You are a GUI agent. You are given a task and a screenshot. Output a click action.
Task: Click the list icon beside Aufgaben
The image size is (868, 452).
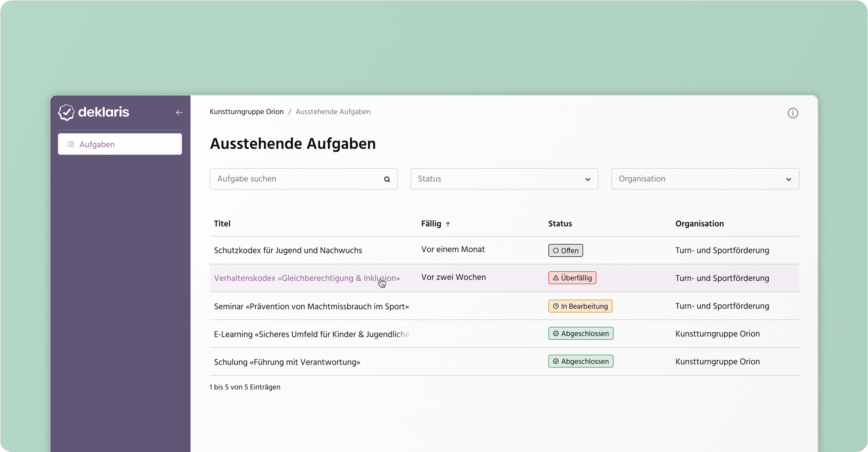(71, 144)
